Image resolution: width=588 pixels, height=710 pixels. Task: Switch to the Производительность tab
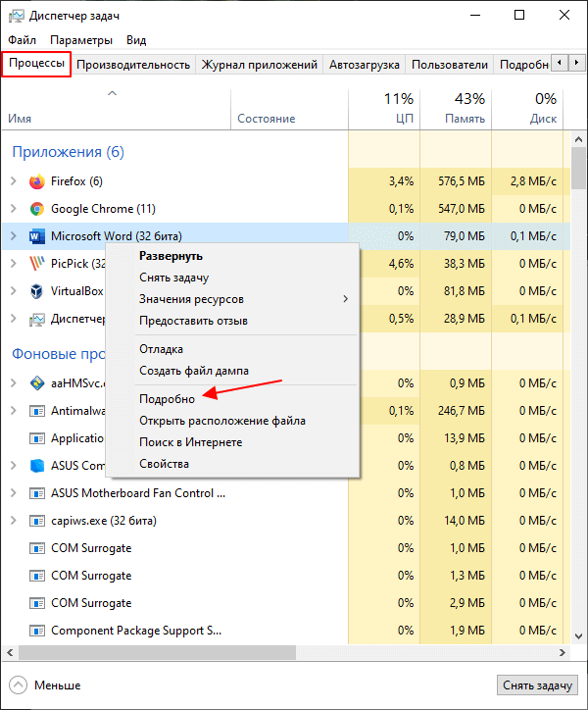tap(133, 65)
